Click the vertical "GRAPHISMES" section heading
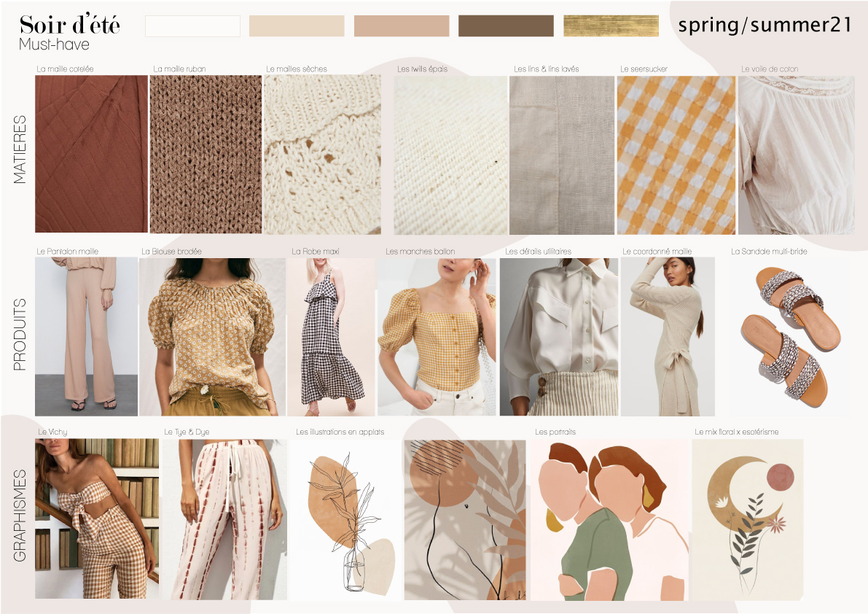 pos(20,516)
